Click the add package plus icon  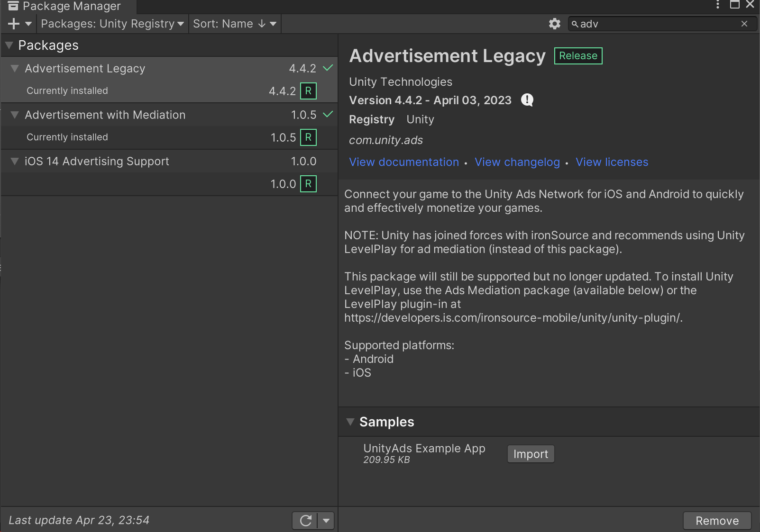tap(14, 24)
